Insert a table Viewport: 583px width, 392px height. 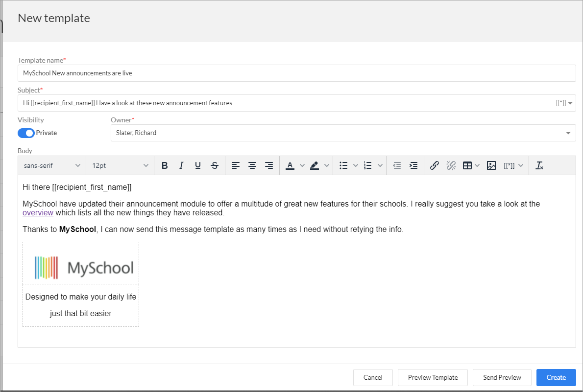coord(467,166)
